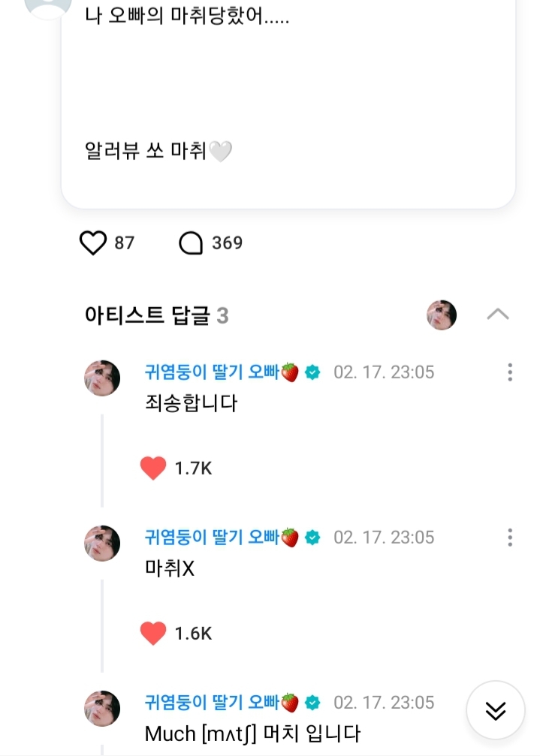540x756 pixels.
Task: Open the fan post's author avatar
Action: (48, 8)
